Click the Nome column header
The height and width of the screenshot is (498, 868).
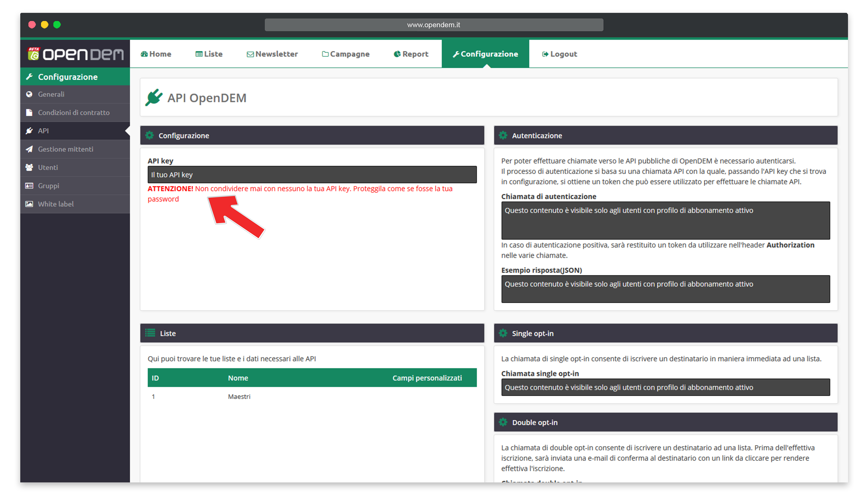pos(238,378)
